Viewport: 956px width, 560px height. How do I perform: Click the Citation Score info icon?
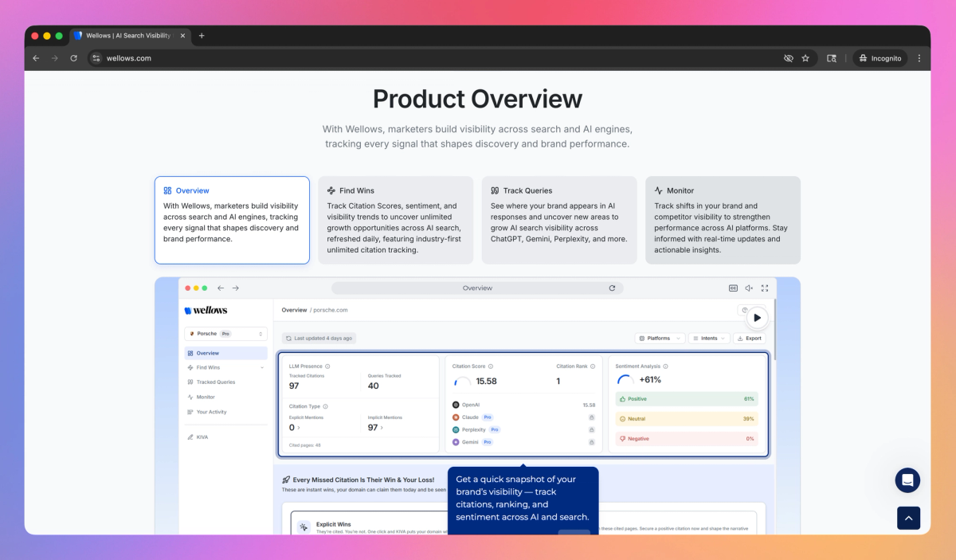point(490,366)
